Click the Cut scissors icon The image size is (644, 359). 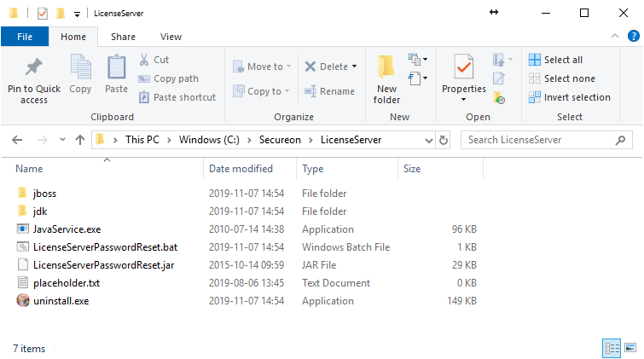(144, 60)
